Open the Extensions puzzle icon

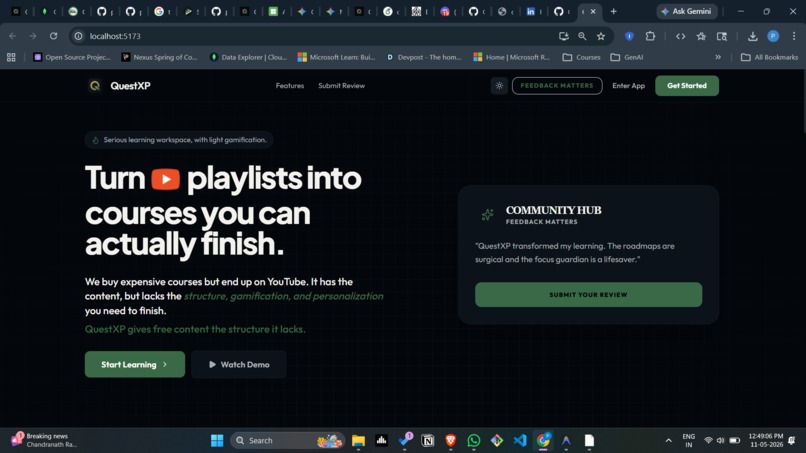pyautogui.click(x=650, y=36)
